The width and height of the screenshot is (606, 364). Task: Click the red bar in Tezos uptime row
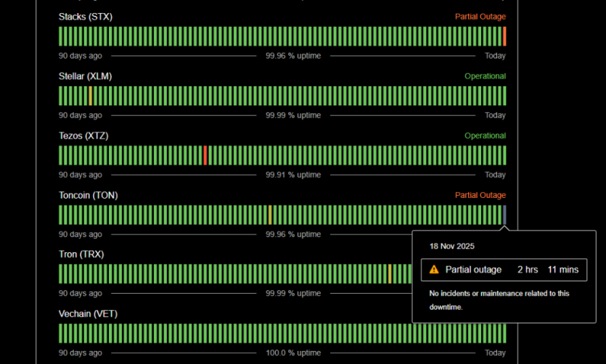tap(205, 155)
